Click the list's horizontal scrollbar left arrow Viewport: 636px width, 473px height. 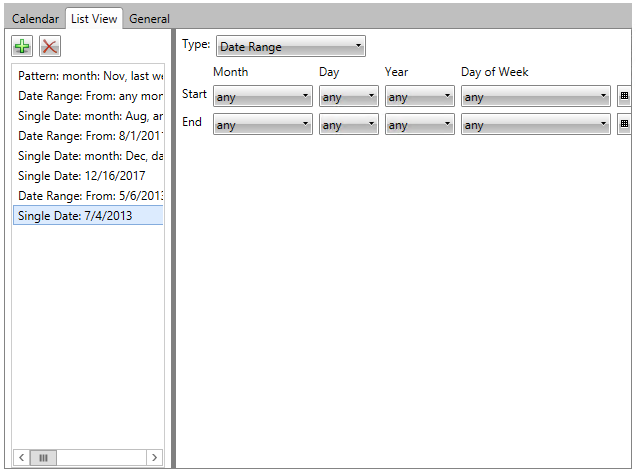(x=22, y=457)
